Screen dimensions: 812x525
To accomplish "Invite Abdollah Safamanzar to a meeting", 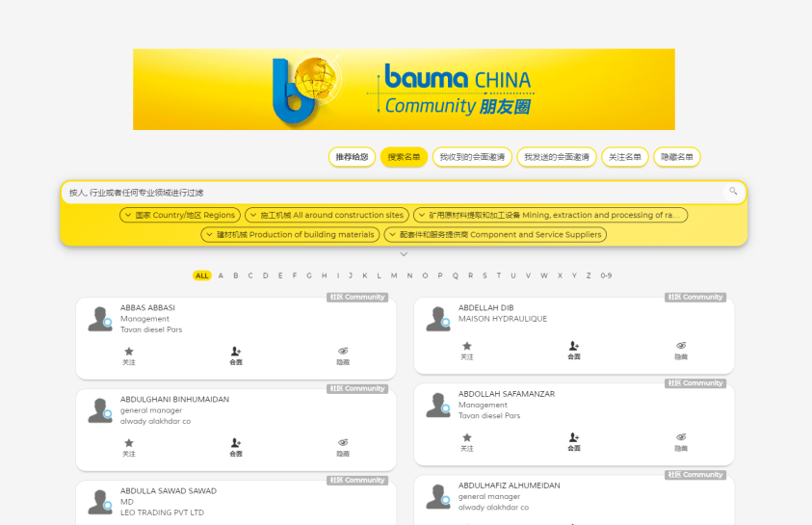I will coord(574,438).
